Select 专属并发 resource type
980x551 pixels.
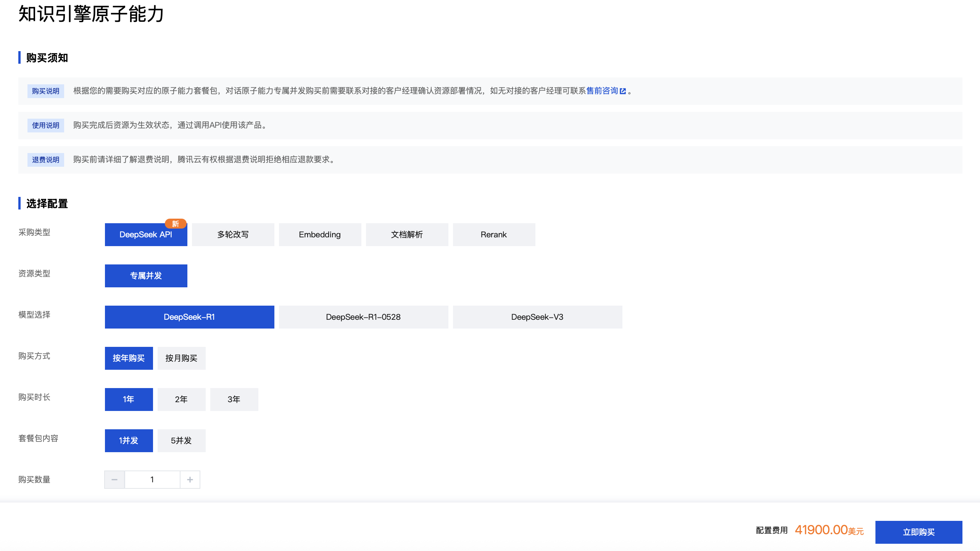point(146,276)
